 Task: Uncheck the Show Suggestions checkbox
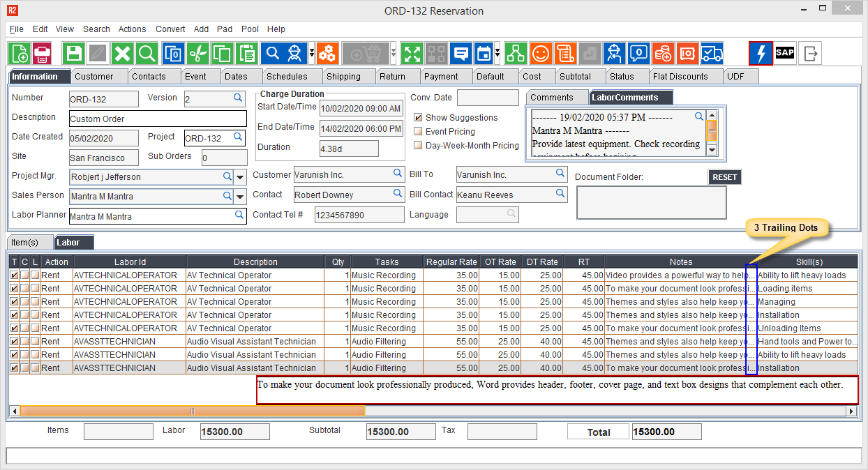419,118
